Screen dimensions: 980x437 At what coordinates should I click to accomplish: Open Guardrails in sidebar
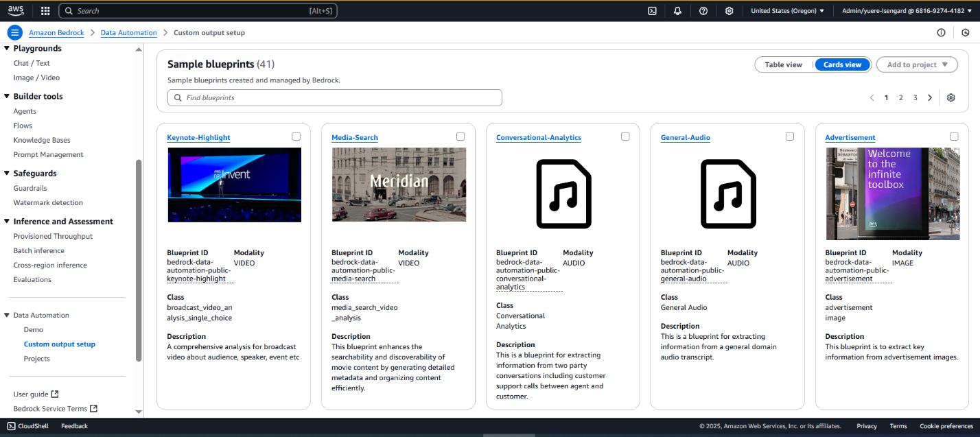(30, 188)
